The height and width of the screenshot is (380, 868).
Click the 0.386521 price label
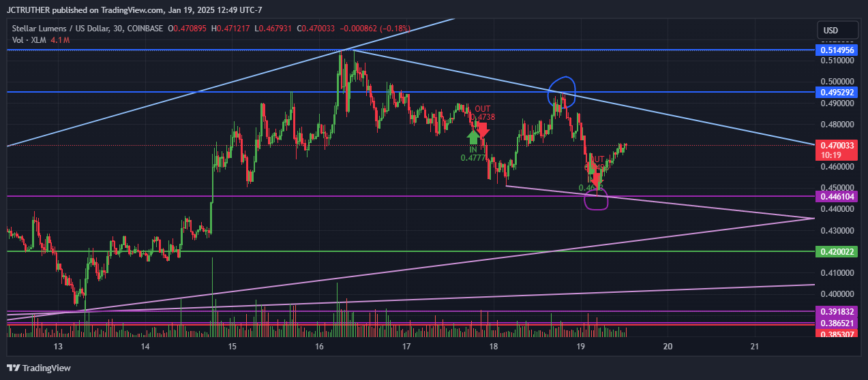[838, 323]
